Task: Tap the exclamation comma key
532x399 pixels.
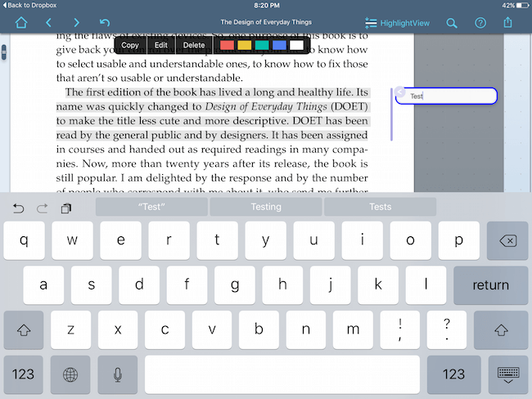Action: click(400, 330)
